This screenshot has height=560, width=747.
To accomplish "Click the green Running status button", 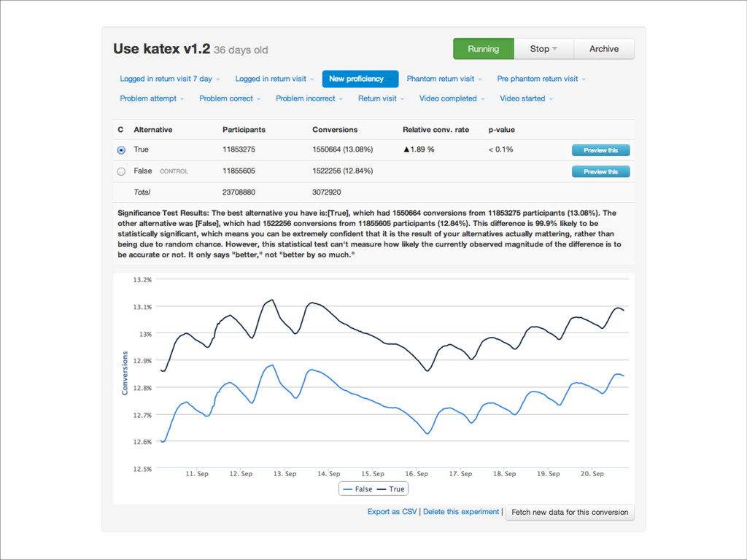I will coord(483,49).
